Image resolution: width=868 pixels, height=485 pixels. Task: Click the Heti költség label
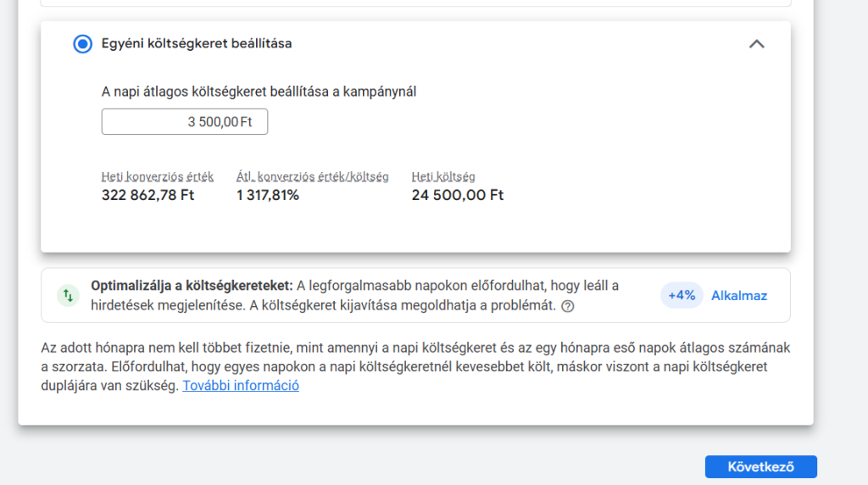click(x=443, y=177)
